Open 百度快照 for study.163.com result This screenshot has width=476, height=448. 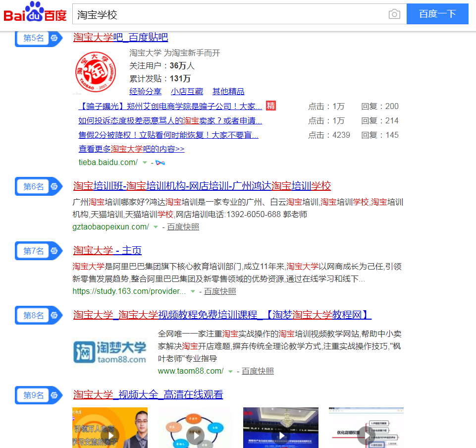click(220, 291)
